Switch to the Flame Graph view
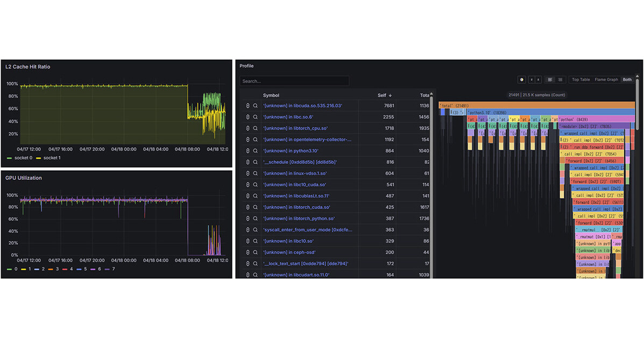The width and height of the screenshot is (644, 338). click(x=606, y=79)
